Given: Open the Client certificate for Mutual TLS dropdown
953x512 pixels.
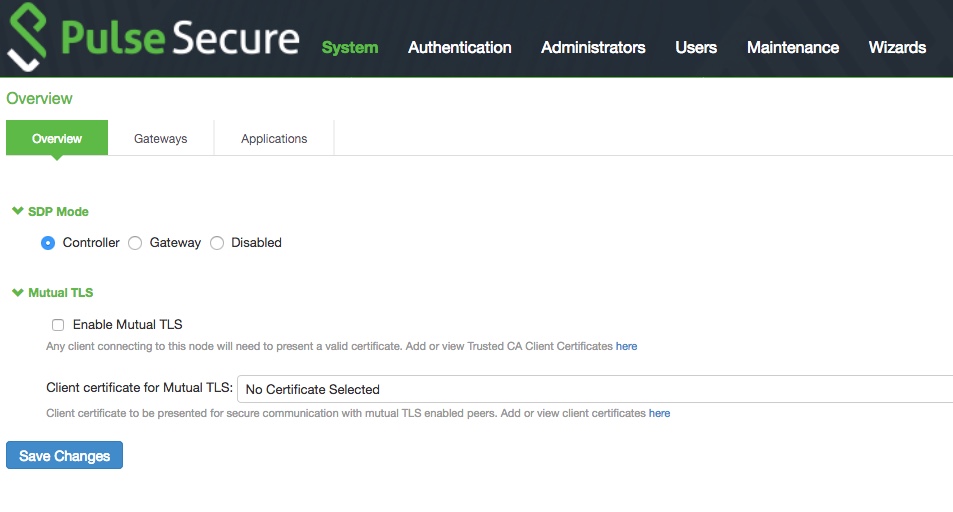Looking at the screenshot, I should tap(594, 389).
